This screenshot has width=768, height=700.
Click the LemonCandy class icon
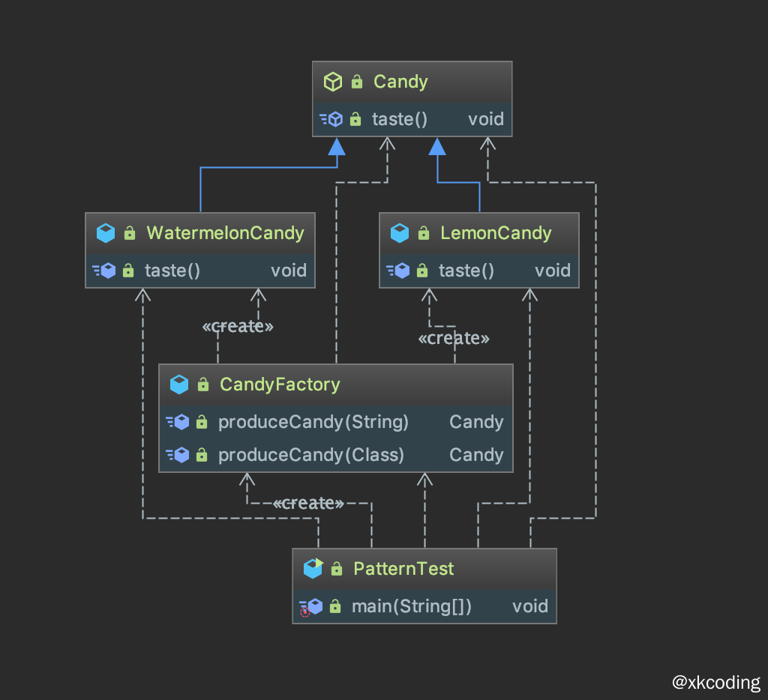pos(400,233)
